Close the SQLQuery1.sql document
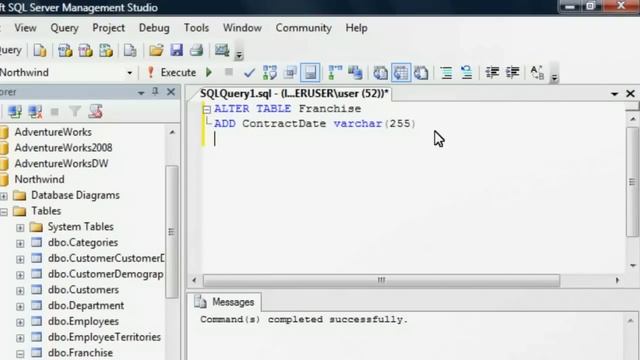The height and width of the screenshot is (360, 640). (x=630, y=93)
